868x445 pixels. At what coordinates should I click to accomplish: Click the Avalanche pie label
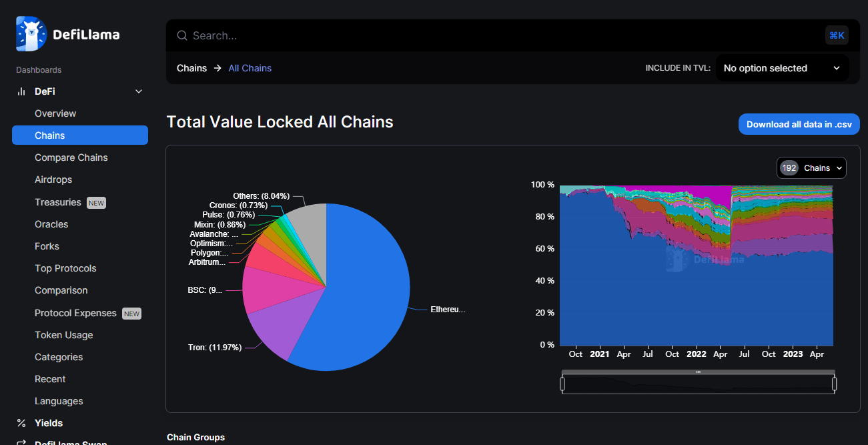coord(213,234)
